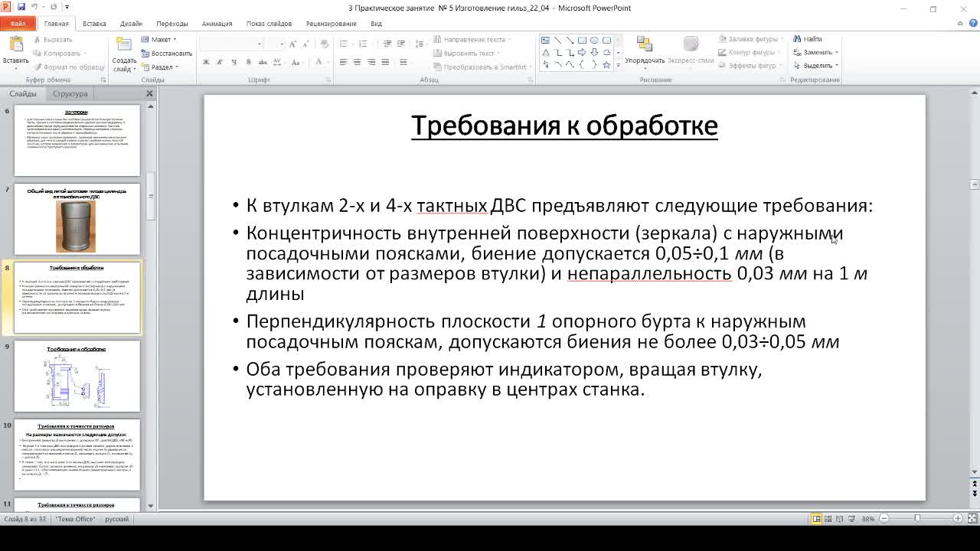Select slide 7 thumbnail
The height and width of the screenshot is (551, 980).
[x=77, y=219]
